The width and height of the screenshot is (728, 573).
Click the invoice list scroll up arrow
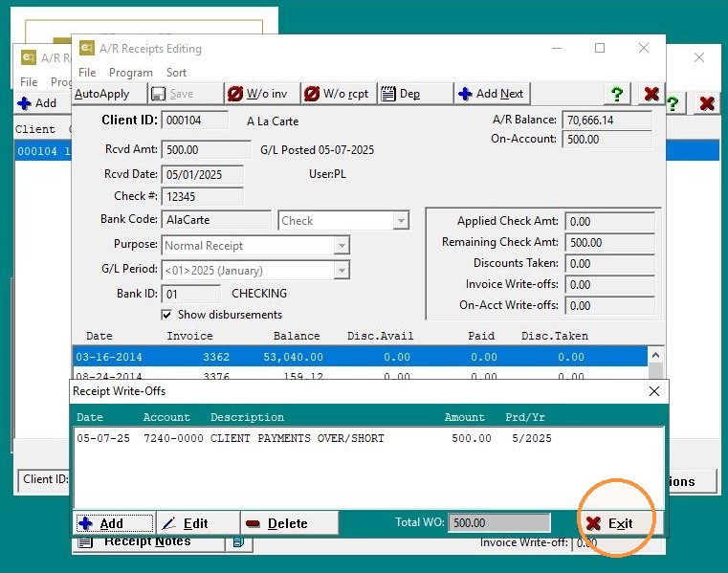tap(655, 355)
